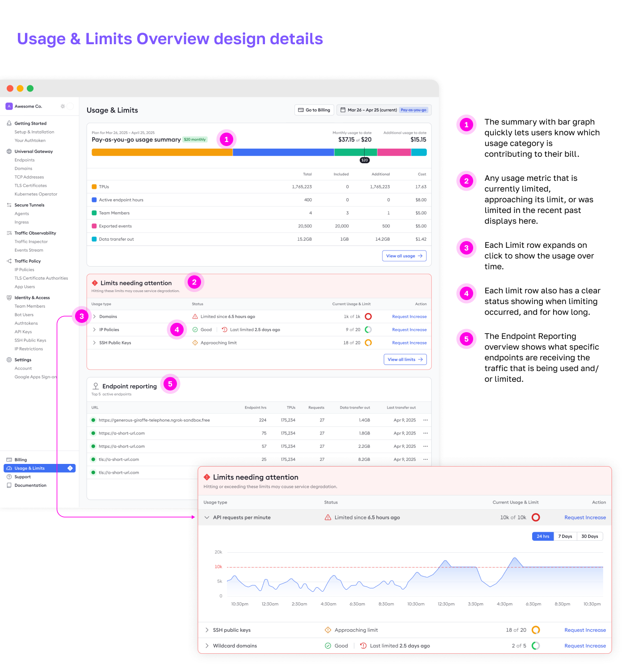Viewport: 630px width, 672px height.
Task: Click the Identity & Access shield icon
Action: click(9, 298)
